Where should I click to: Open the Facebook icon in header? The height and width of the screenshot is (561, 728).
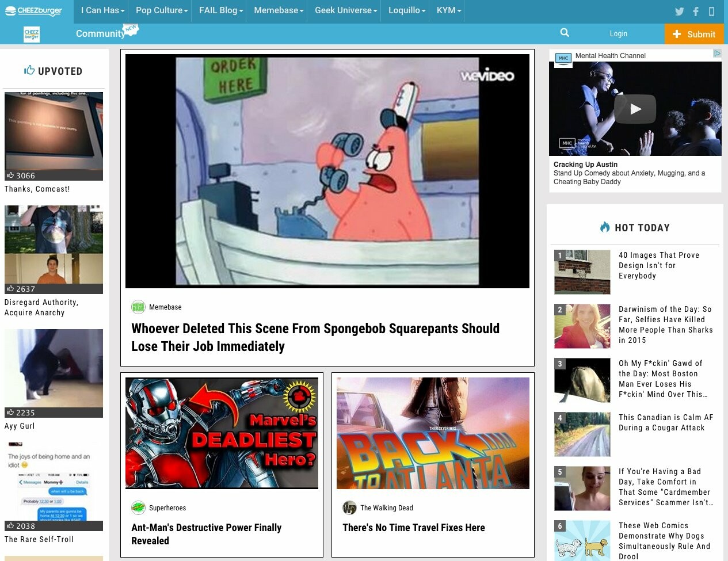[x=696, y=11]
